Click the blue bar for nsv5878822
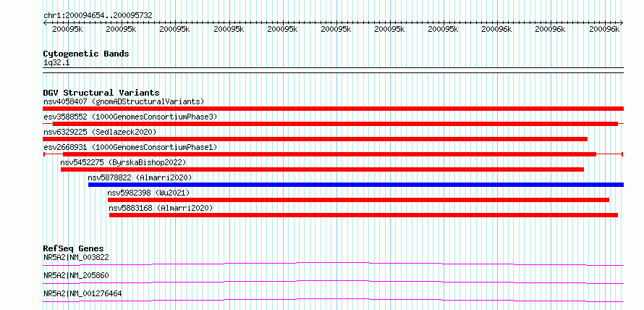Image resolution: width=644 pixels, height=310 pixels. [356, 185]
